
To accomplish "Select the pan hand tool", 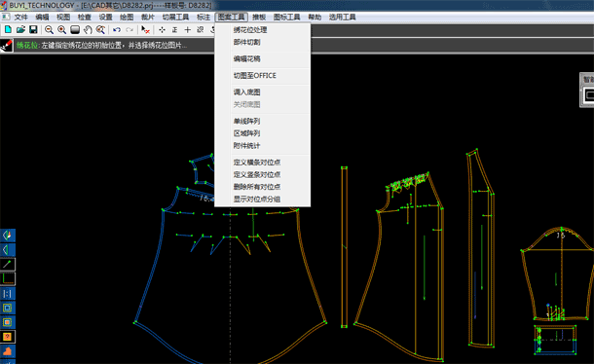I will [x=88, y=29].
